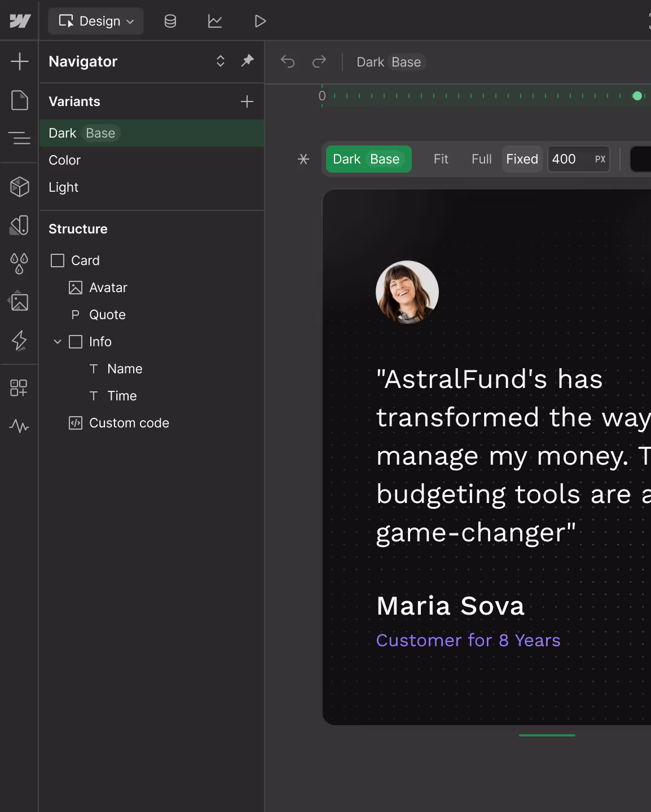This screenshot has width=651, height=812.
Task: Select the Avatar image element
Action: (152, 288)
